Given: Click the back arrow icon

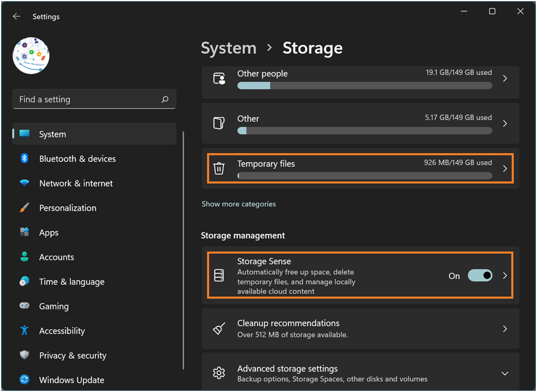Looking at the screenshot, I should (x=16, y=16).
